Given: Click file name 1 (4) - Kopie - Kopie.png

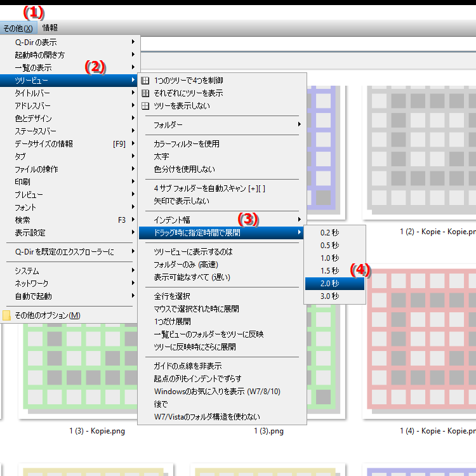Looking at the screenshot, I should click(438, 431).
